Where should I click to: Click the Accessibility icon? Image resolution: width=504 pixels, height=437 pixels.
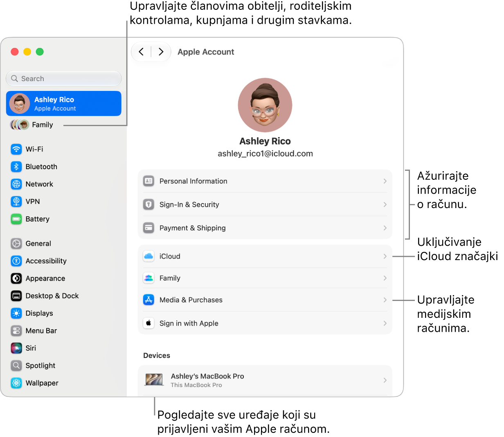click(16, 261)
